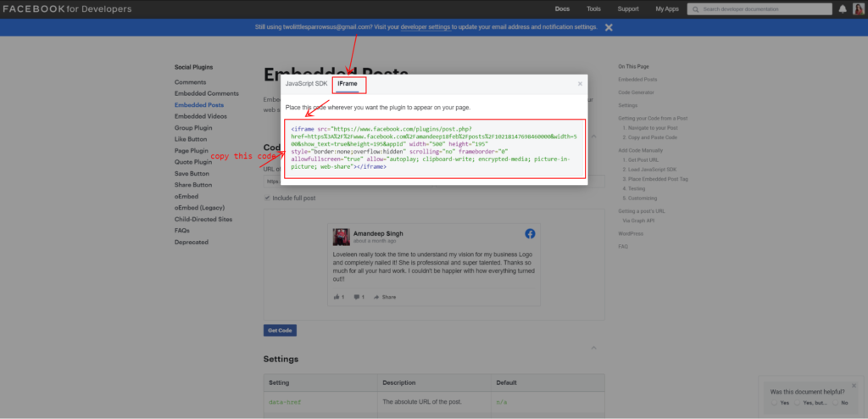
Task: Click the search magnifier icon
Action: point(695,9)
